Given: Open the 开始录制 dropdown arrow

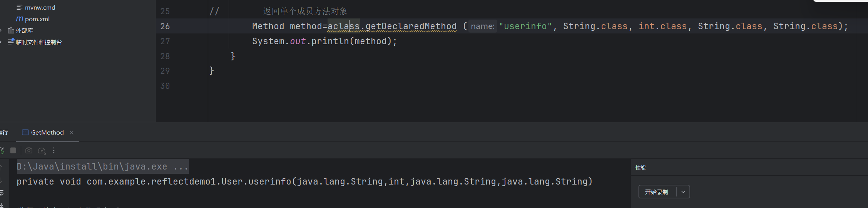Looking at the screenshot, I should (x=683, y=192).
